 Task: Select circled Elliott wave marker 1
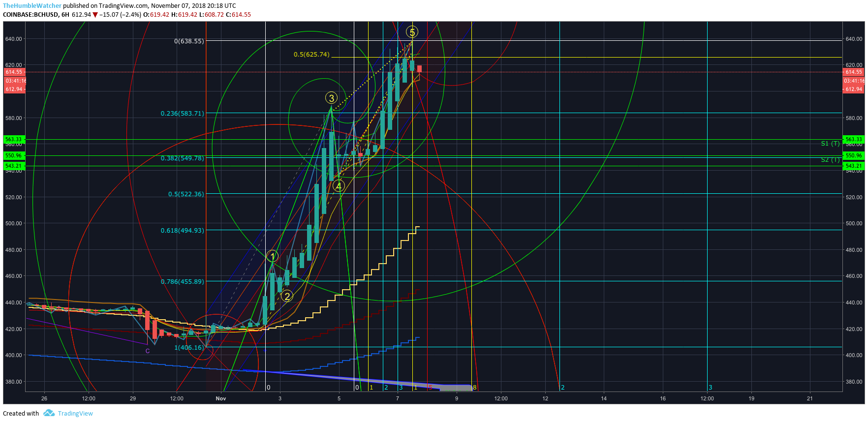272,256
